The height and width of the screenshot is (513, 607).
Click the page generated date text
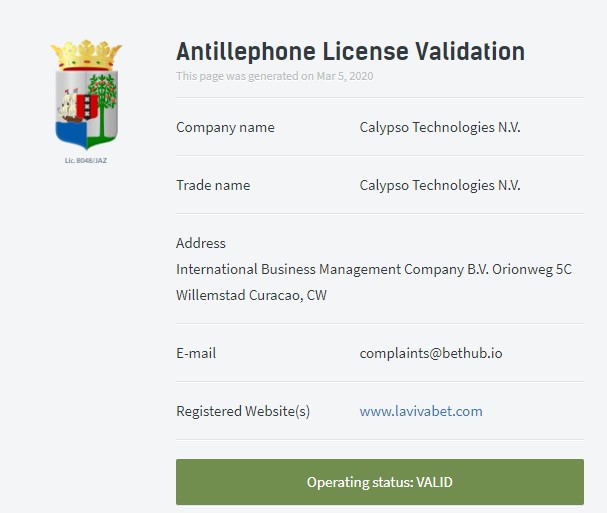click(275, 76)
